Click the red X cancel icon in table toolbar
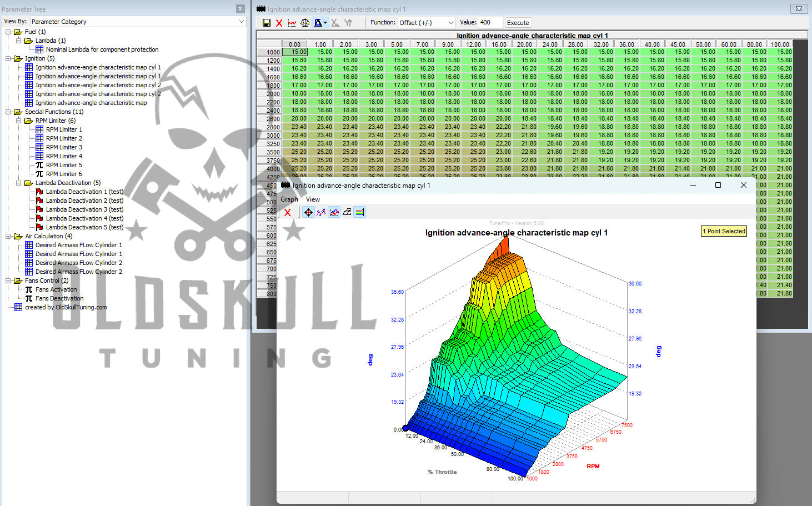 (279, 23)
